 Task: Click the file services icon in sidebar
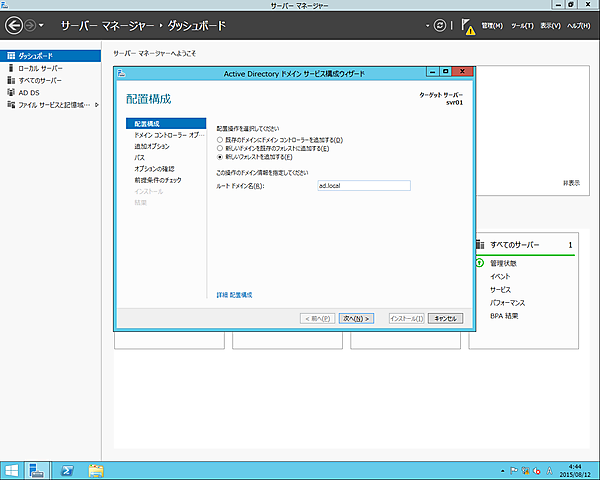click(11, 104)
